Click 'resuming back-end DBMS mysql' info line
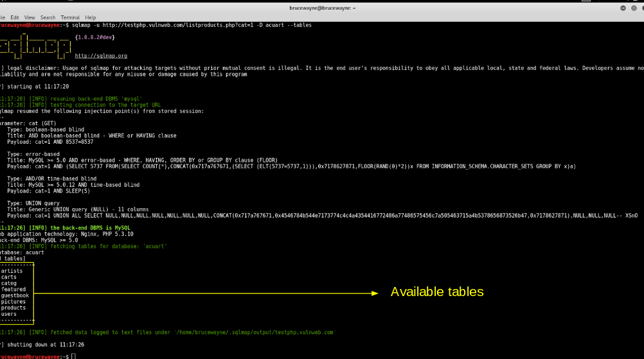This screenshot has width=644, height=359. [x=71, y=99]
